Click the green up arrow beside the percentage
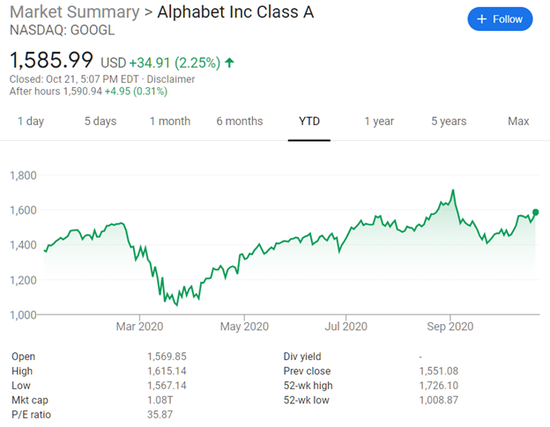The height and width of the screenshot is (427, 550). click(x=229, y=63)
